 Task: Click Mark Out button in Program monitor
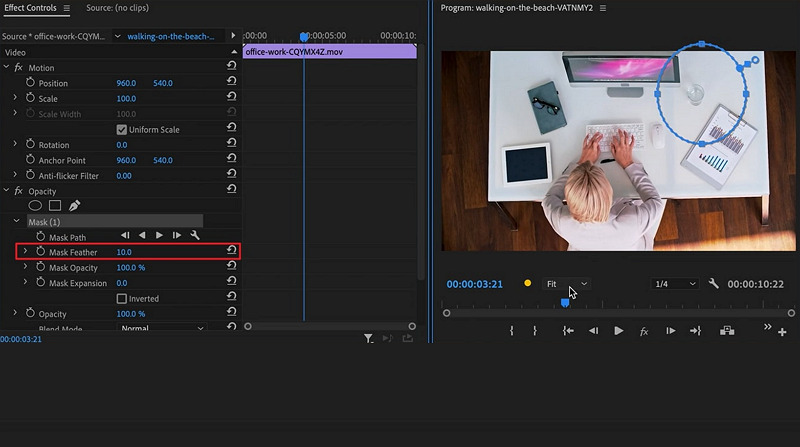pyautogui.click(x=535, y=331)
